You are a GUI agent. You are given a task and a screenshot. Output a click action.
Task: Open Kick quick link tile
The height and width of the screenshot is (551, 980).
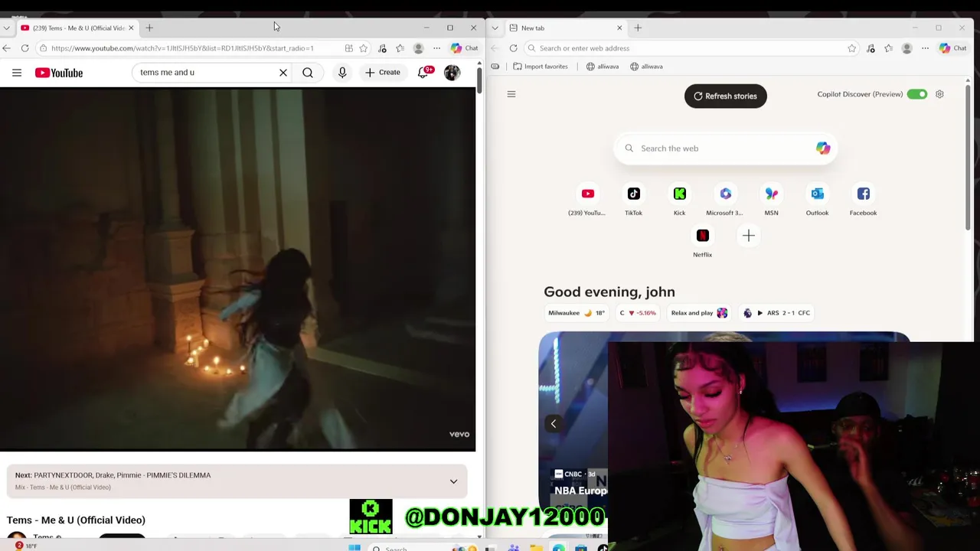(679, 201)
